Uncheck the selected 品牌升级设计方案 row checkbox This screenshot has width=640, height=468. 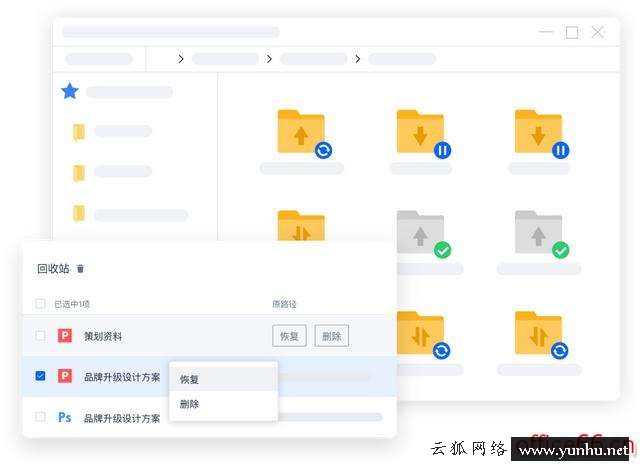[40, 376]
